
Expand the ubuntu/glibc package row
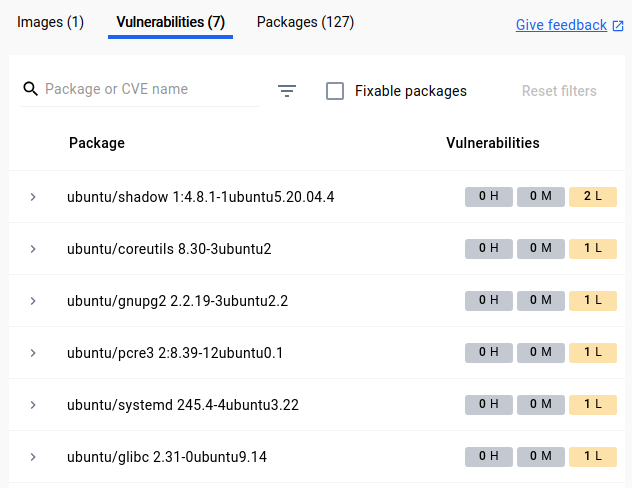[x=33, y=457]
